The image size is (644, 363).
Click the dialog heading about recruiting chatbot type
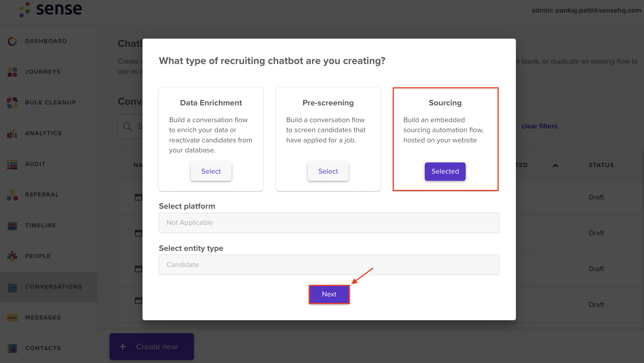tap(272, 61)
